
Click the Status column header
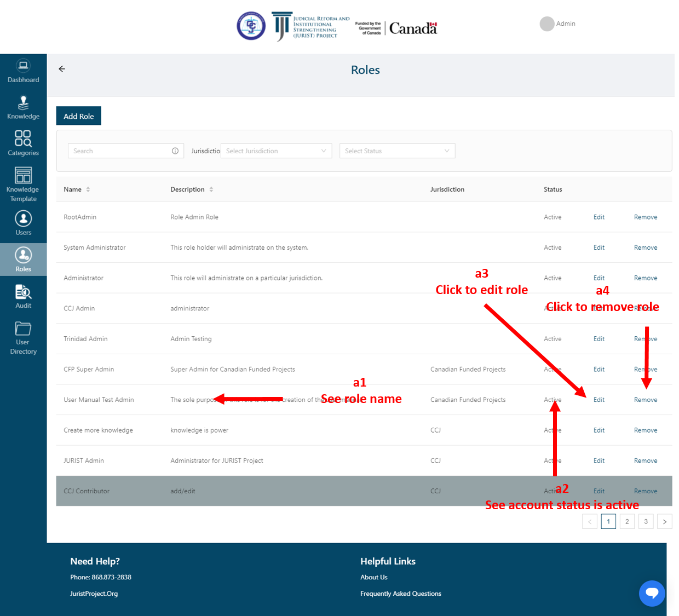click(553, 189)
